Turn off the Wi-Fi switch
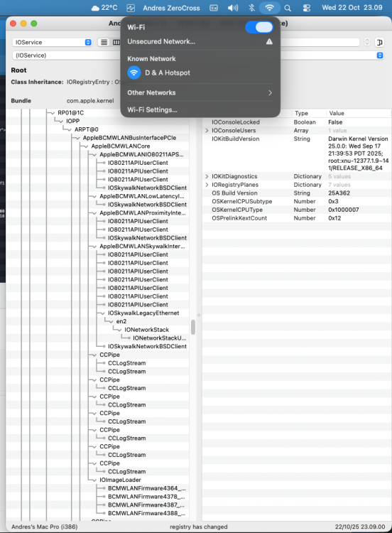This screenshot has width=392, height=533. point(259,27)
